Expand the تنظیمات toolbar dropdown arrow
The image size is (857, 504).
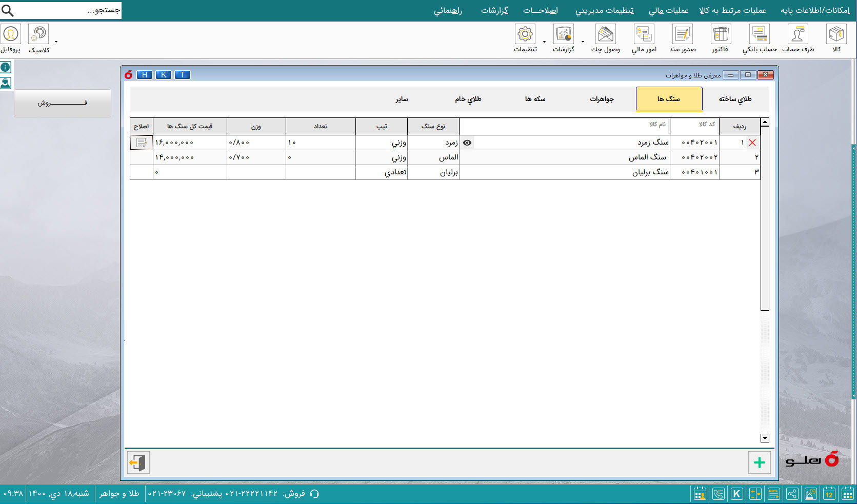(x=544, y=42)
